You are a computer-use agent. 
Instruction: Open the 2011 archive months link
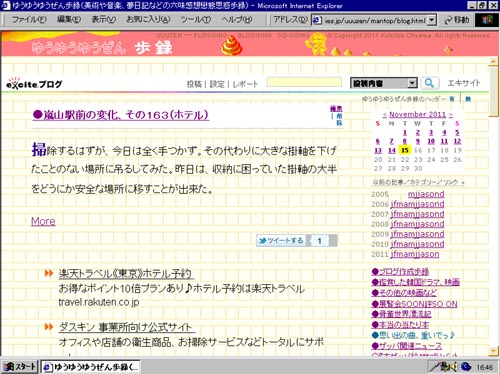pos(415,254)
